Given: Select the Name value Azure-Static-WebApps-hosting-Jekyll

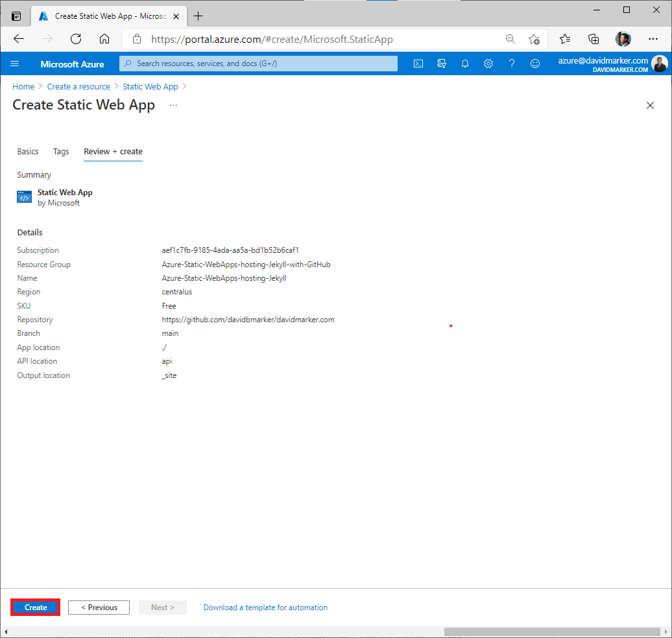Looking at the screenshot, I should [x=224, y=278].
